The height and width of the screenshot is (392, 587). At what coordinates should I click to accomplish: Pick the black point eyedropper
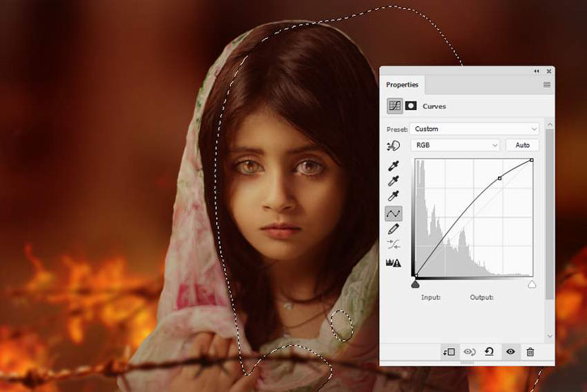(x=393, y=165)
